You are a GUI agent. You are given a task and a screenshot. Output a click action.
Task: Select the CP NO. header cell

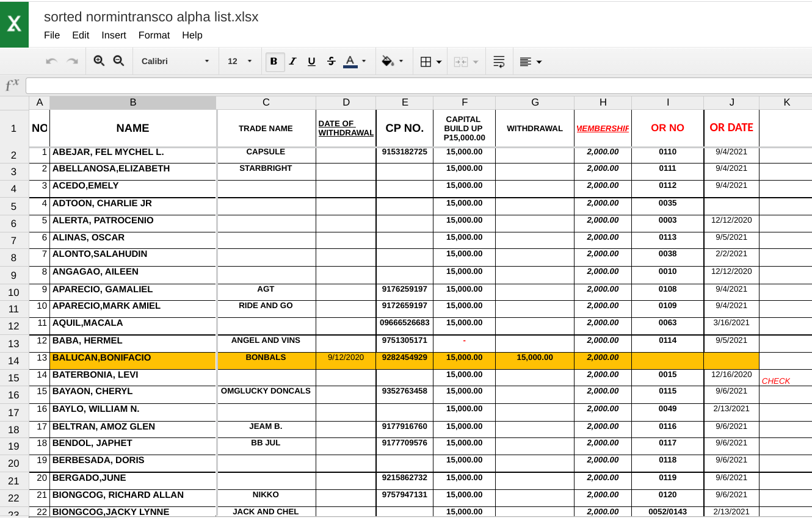tap(405, 128)
